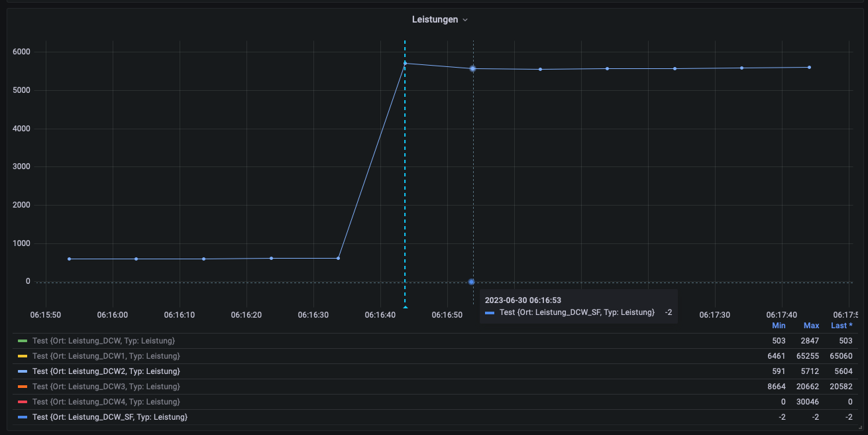Click the annotation marker triangle below dashed line
This screenshot has height=435, width=868.
coord(405,307)
